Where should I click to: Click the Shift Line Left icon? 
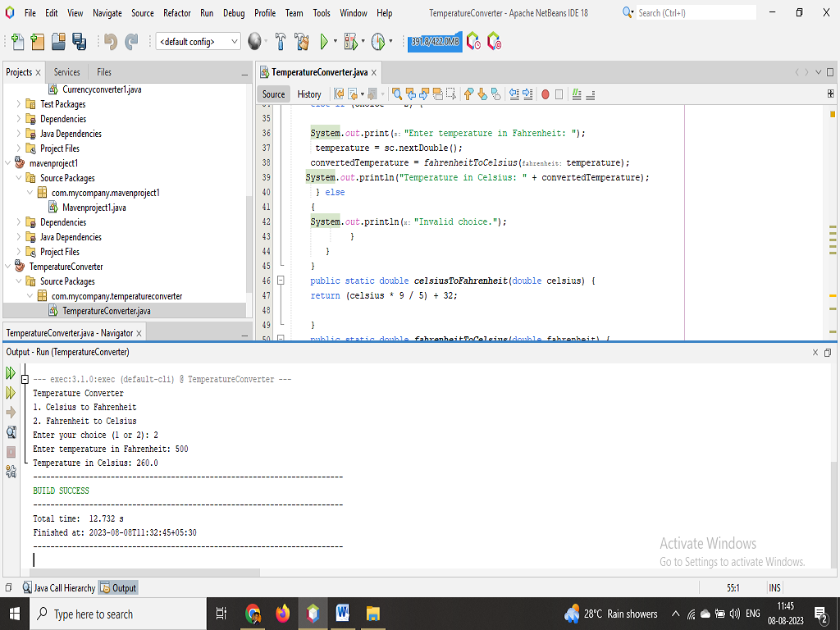click(x=514, y=94)
